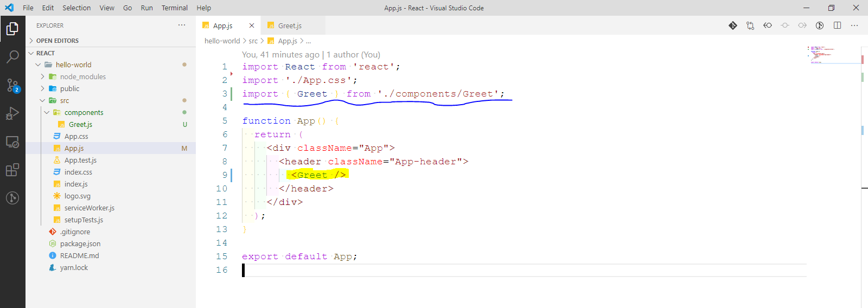The image size is (868, 308).
Task: Expand the public folder
Action: click(x=42, y=89)
